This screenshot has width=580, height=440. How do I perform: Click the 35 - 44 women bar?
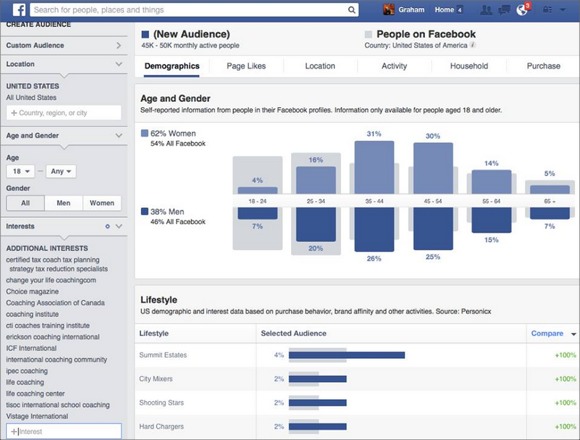[x=374, y=167]
